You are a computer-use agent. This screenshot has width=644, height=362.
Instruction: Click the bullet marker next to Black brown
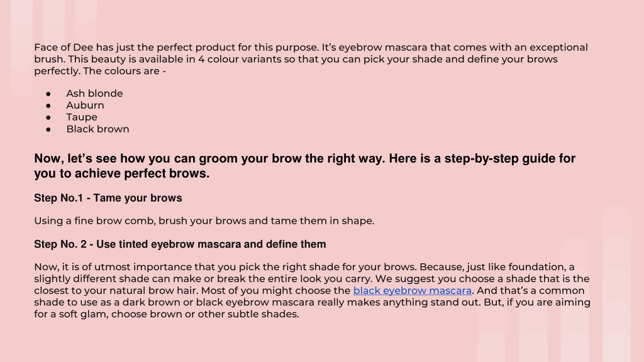coord(48,129)
